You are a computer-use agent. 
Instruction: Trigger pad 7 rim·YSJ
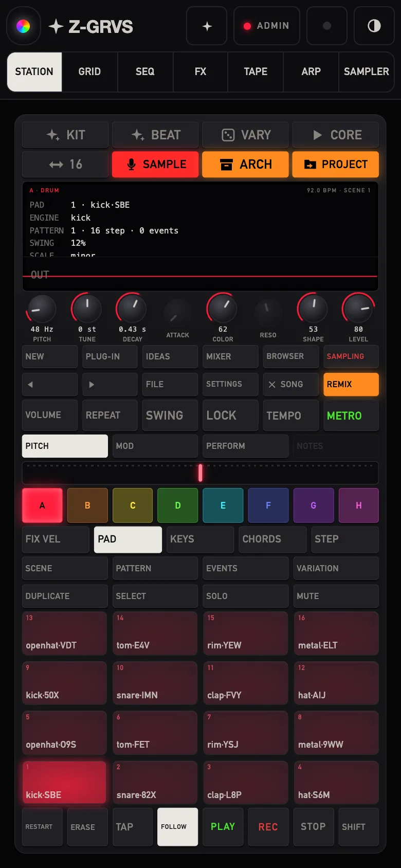tap(246, 733)
